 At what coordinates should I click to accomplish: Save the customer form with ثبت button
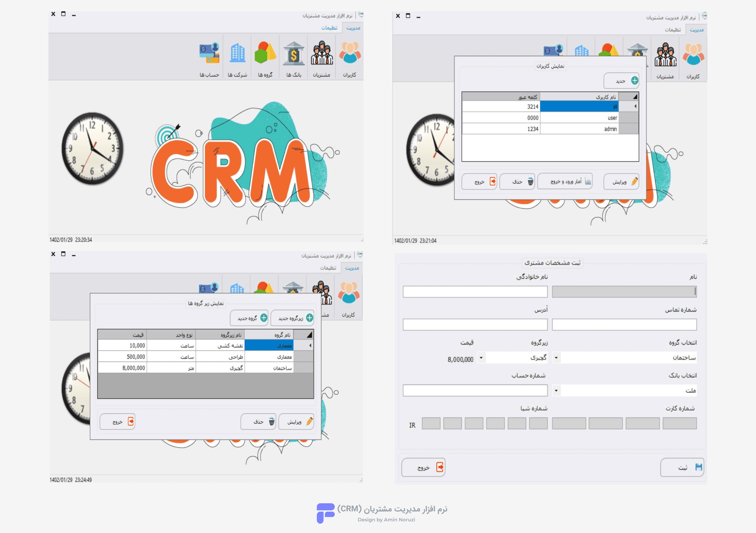(682, 467)
